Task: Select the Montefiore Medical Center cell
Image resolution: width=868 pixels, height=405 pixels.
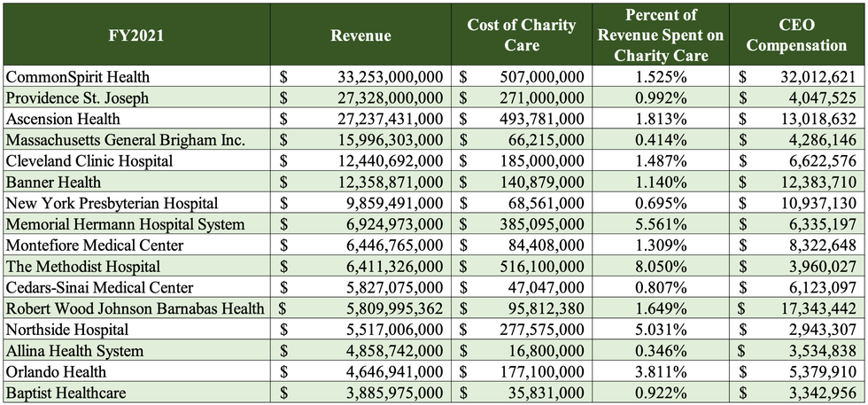Action: [x=95, y=245]
